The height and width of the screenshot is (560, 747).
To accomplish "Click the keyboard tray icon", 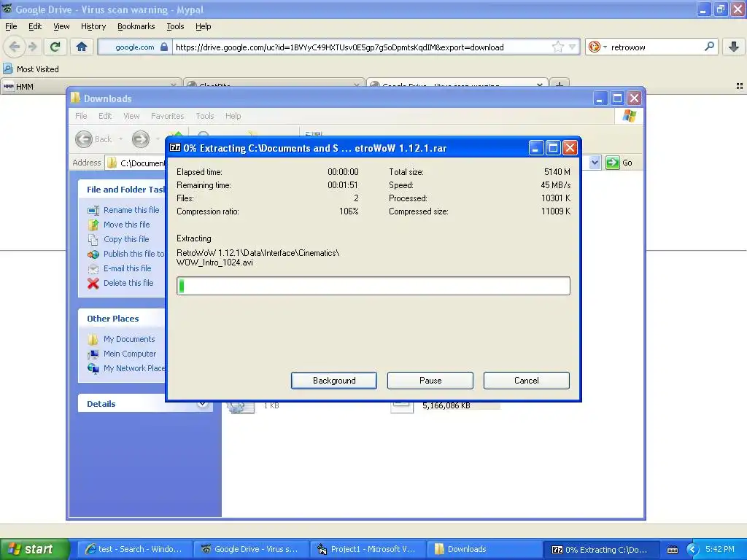I will (x=673, y=550).
